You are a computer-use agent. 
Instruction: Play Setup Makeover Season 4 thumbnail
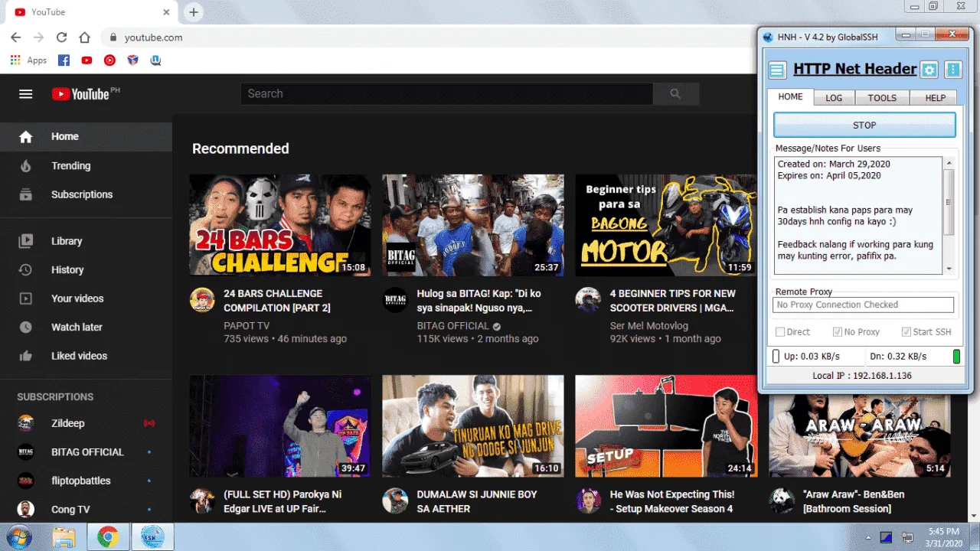click(x=666, y=425)
